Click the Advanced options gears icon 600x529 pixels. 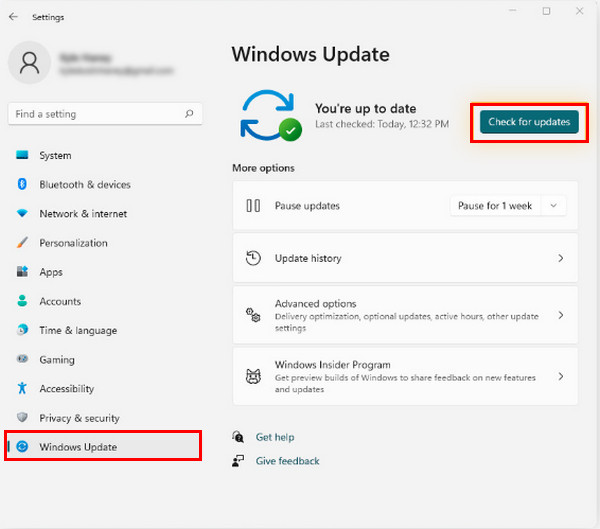pos(253,315)
